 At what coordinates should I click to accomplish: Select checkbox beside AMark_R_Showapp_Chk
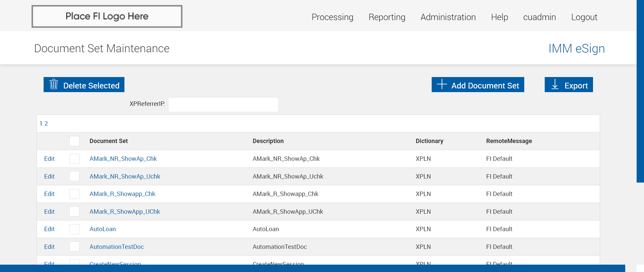(74, 194)
